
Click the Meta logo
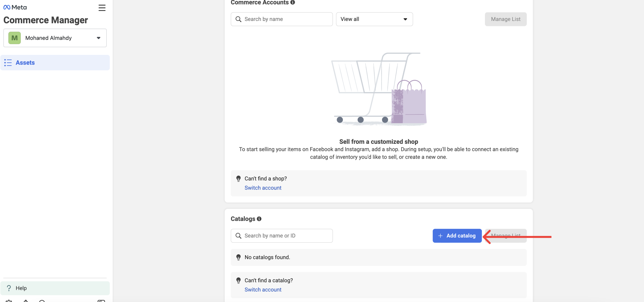15,7
